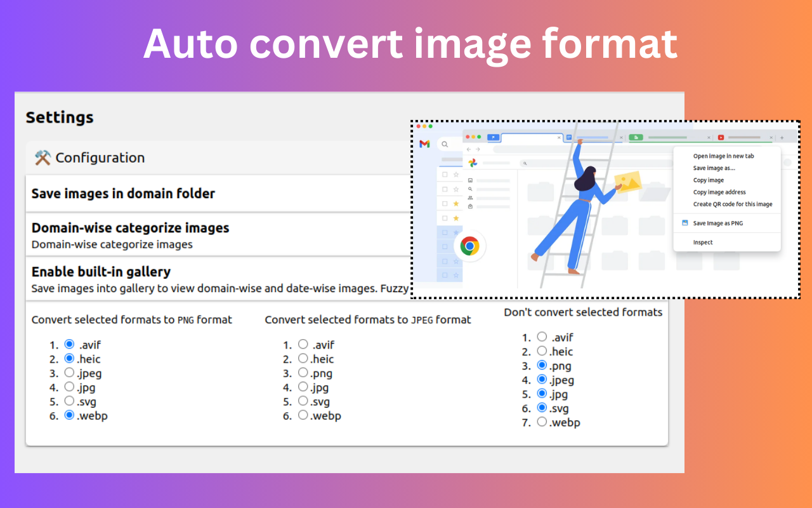Select .heic under Don't convert formats

[x=542, y=351]
